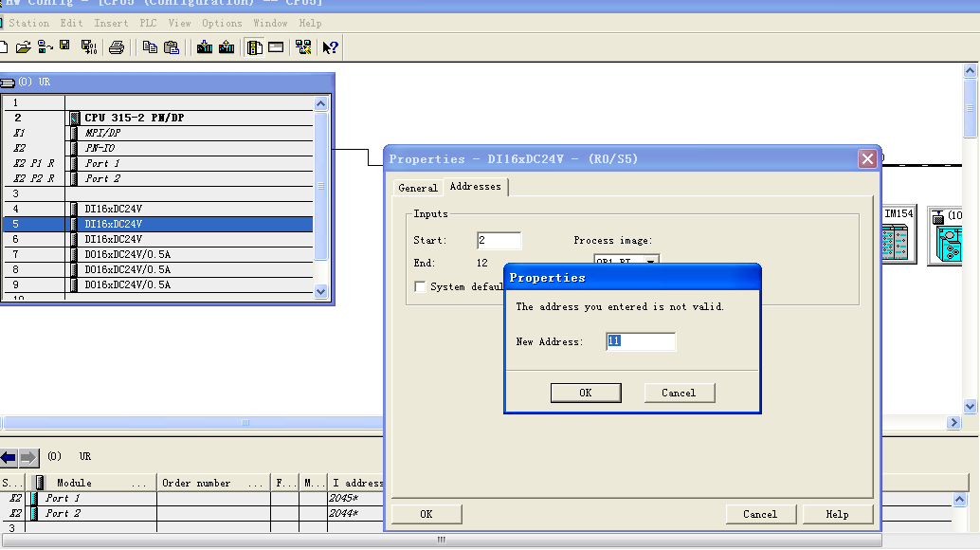Click the module icon in slot 4 row
980x550 pixels.
coord(75,209)
